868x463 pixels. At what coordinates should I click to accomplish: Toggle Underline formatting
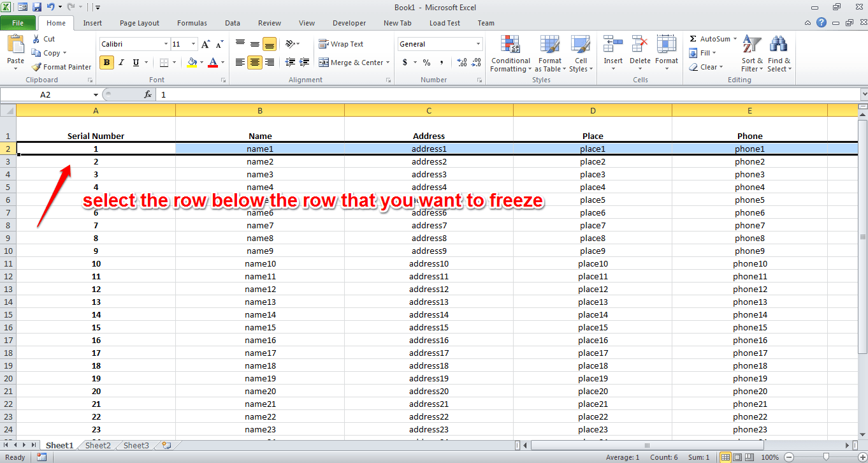[x=135, y=62]
